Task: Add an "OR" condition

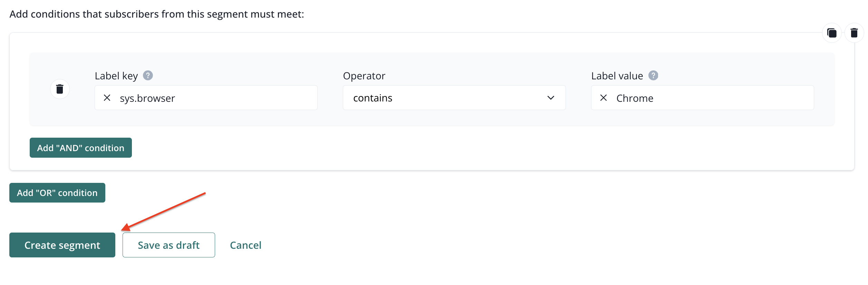Action: click(57, 193)
